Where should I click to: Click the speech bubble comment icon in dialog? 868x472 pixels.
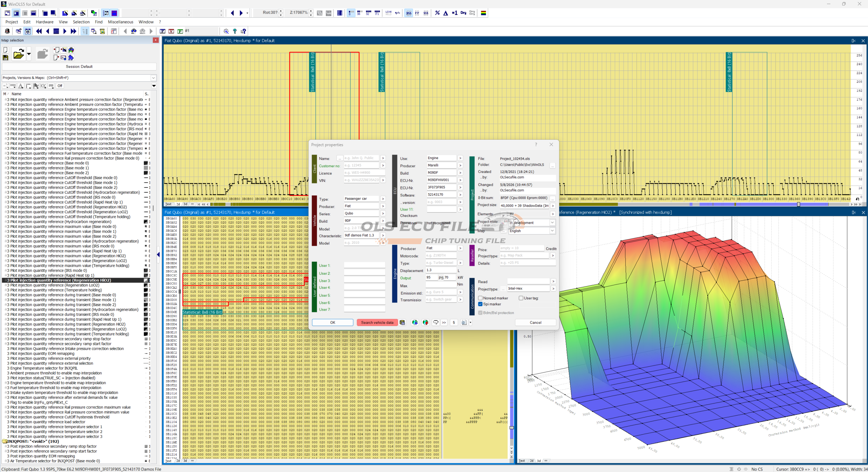436,322
